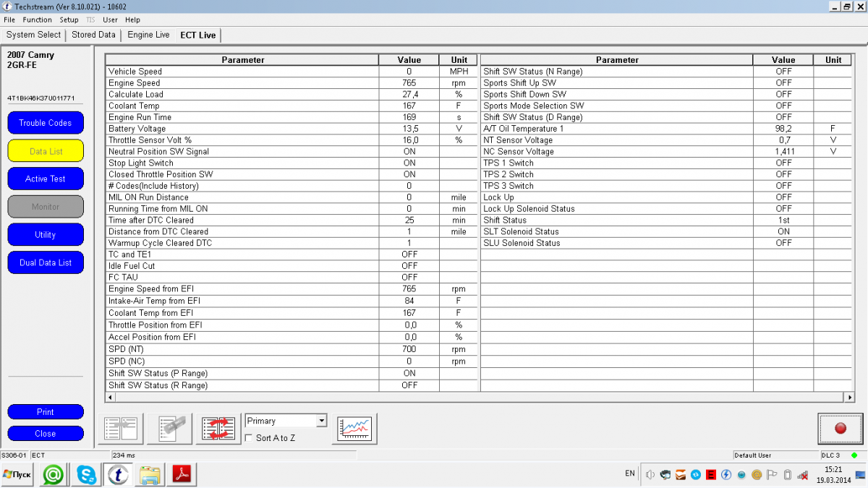Open the File menu
This screenshot has height=488, width=868.
pos(9,20)
